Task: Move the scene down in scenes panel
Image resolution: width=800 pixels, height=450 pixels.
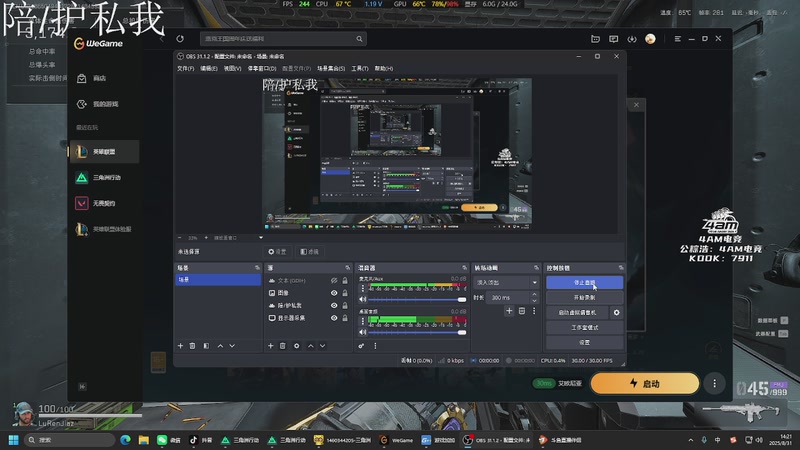Action: point(232,346)
